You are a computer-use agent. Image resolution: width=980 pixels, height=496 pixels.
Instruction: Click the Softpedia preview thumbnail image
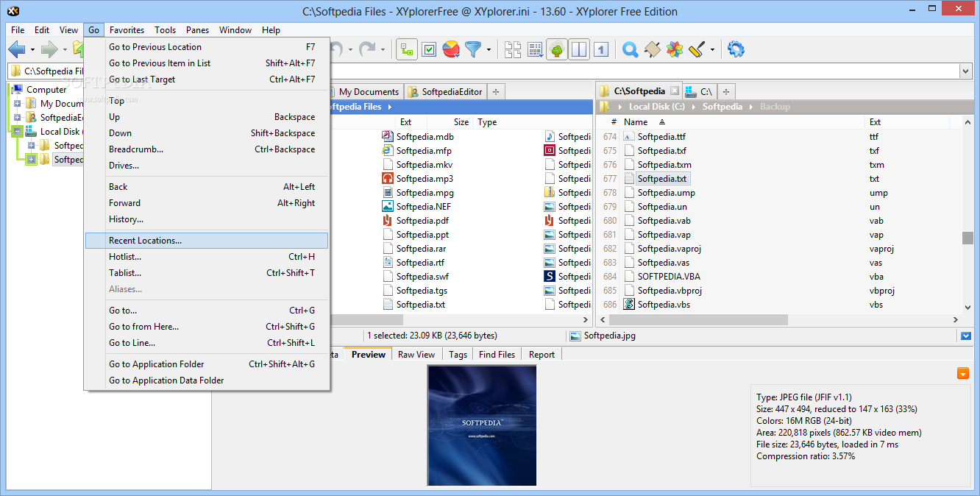[x=482, y=425]
